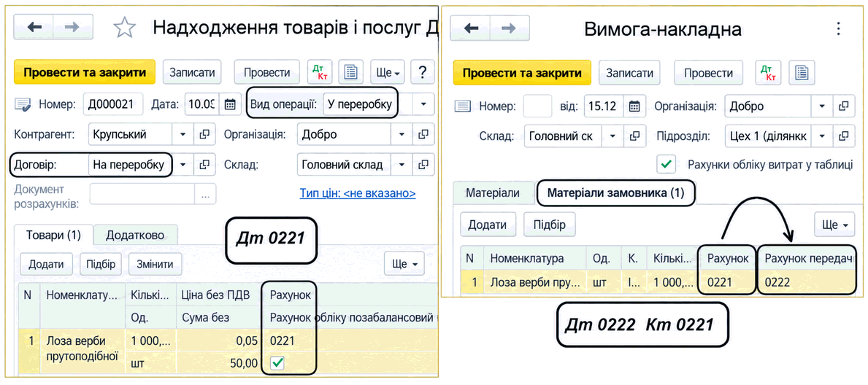Open Підрозділ Цех 1 record icon
Screen dimensions: 868x385
pos(844,136)
